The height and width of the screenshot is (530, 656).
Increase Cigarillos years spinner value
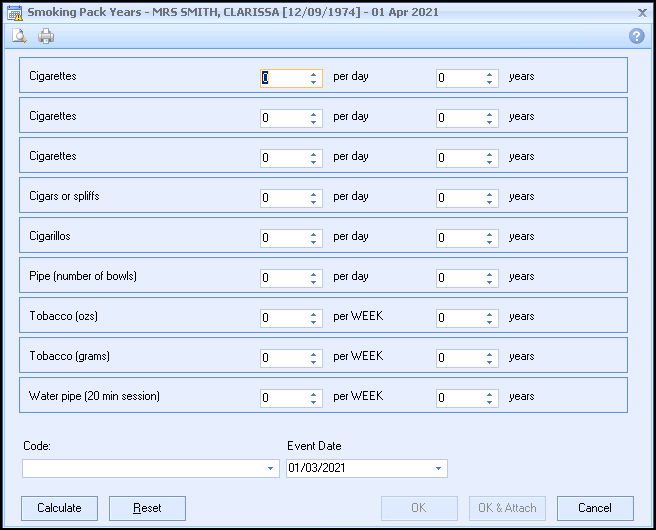[490, 234]
